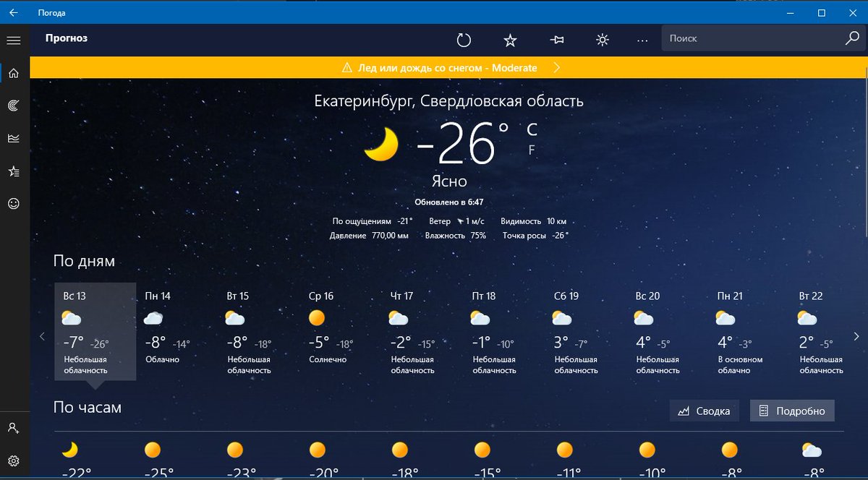This screenshot has height=480, width=868.
Task: Click the Видимость 10 км value
Action: pyautogui.click(x=534, y=221)
